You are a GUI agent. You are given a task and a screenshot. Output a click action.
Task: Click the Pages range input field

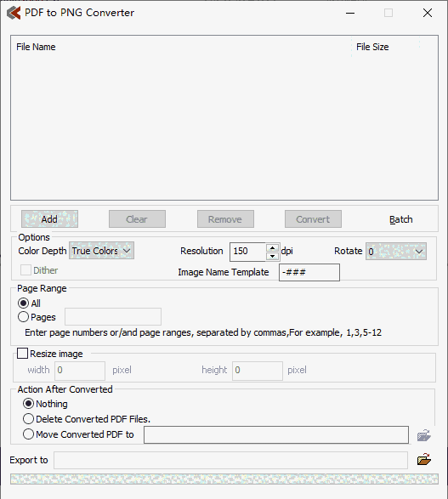pyautogui.click(x=113, y=316)
